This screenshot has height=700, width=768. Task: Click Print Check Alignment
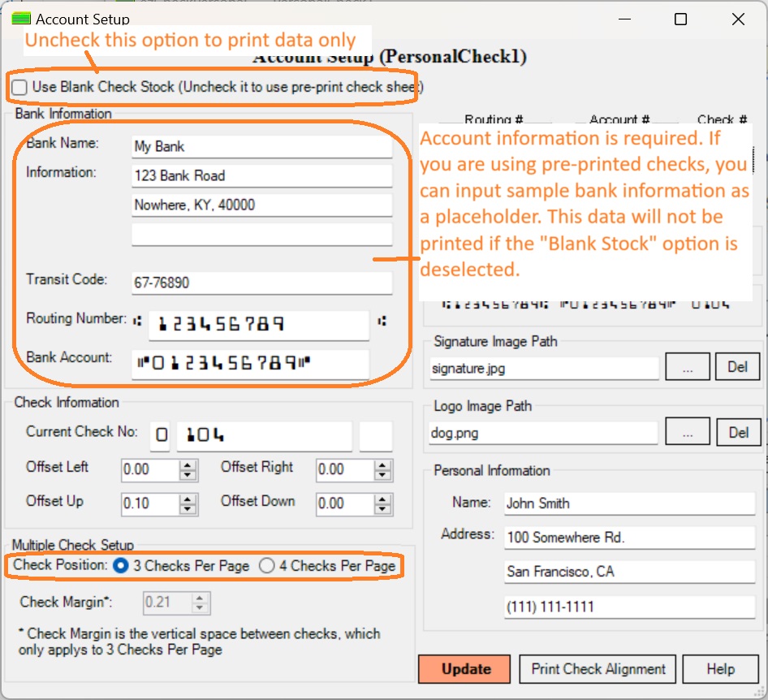[x=597, y=669]
